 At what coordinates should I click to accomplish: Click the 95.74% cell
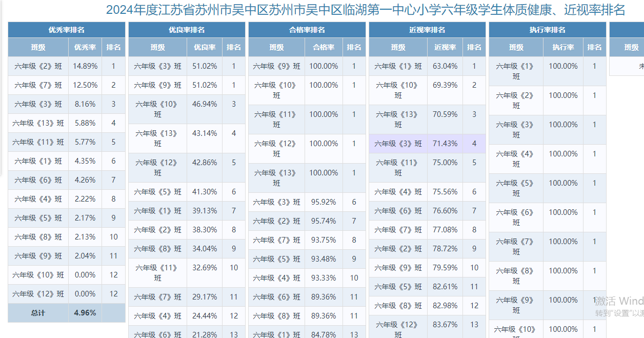click(324, 221)
